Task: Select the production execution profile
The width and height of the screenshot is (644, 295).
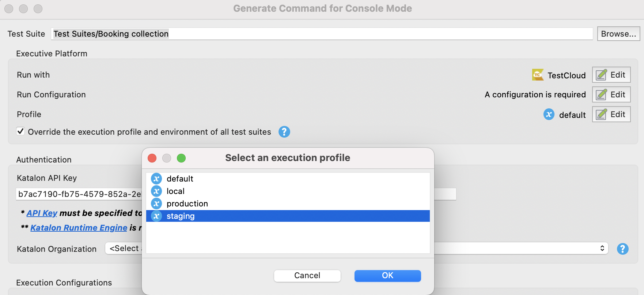Action: click(187, 203)
